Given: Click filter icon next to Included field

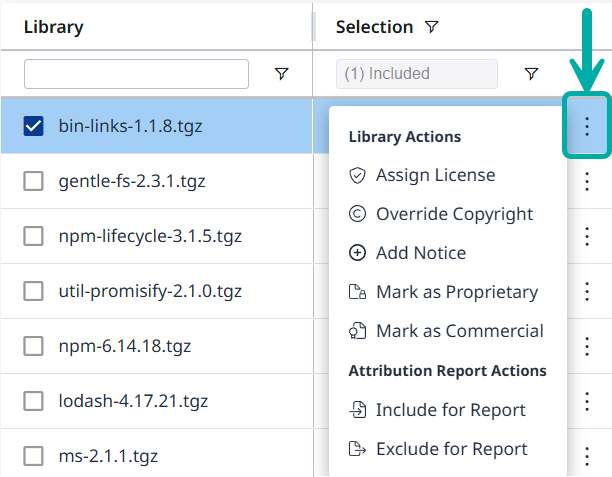Looking at the screenshot, I should (x=531, y=74).
